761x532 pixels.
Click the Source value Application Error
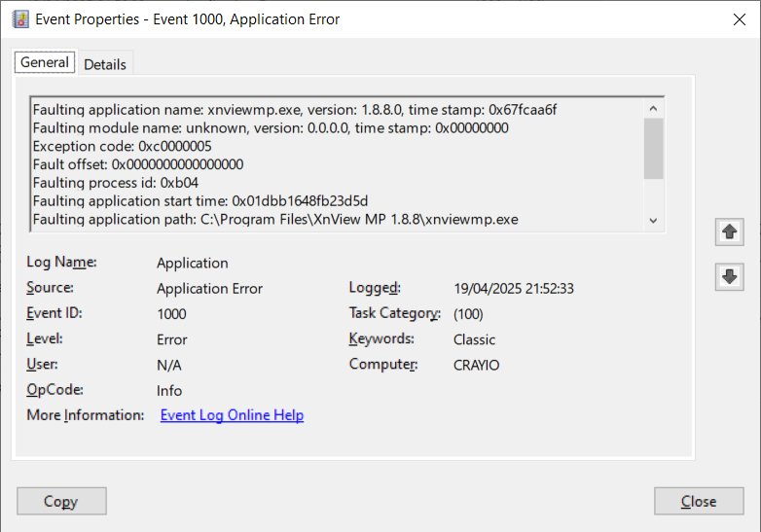click(209, 289)
